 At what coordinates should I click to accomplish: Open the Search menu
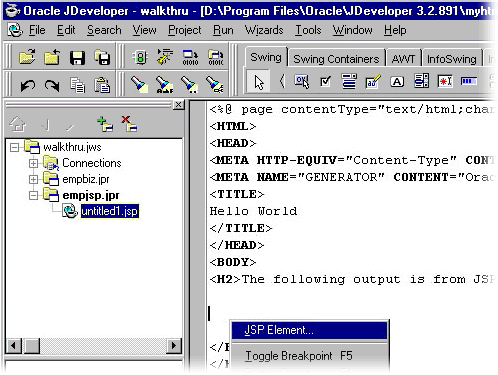(x=104, y=30)
